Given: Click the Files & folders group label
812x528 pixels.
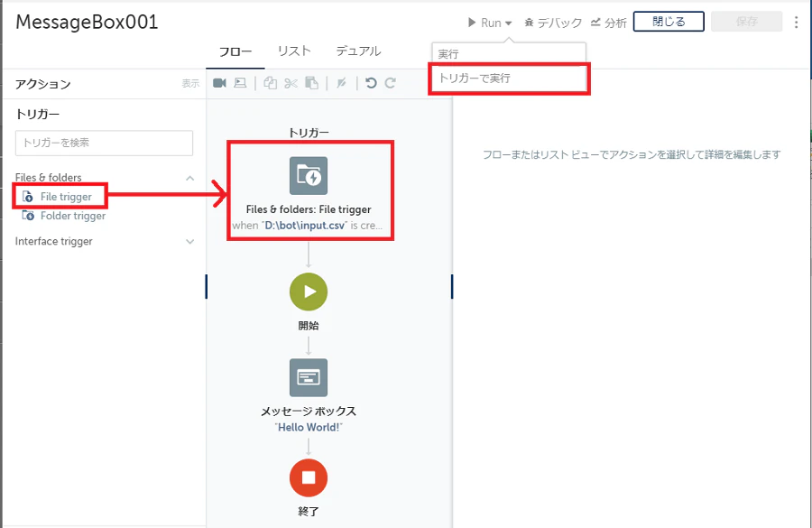Looking at the screenshot, I should coord(48,178).
